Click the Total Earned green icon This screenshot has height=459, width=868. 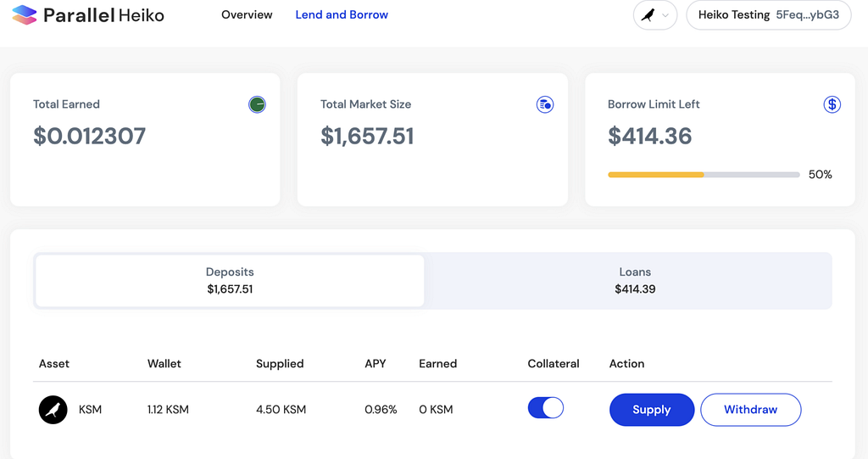[x=257, y=104]
